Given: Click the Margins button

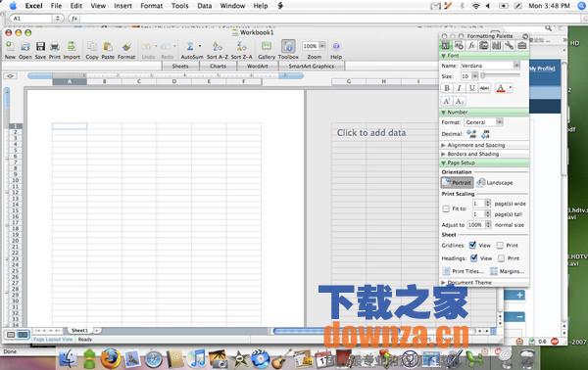Looking at the screenshot, I should pos(508,271).
